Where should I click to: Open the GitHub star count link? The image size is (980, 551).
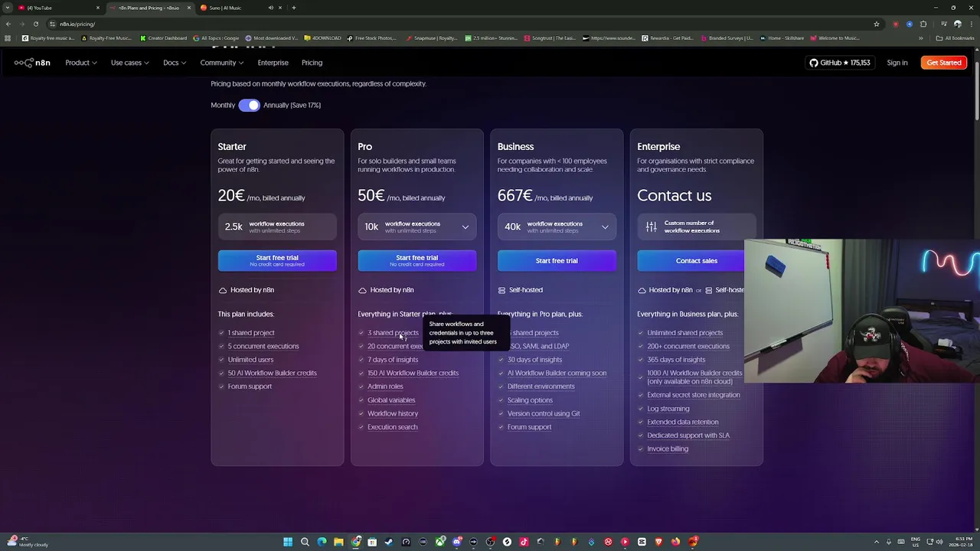click(840, 63)
